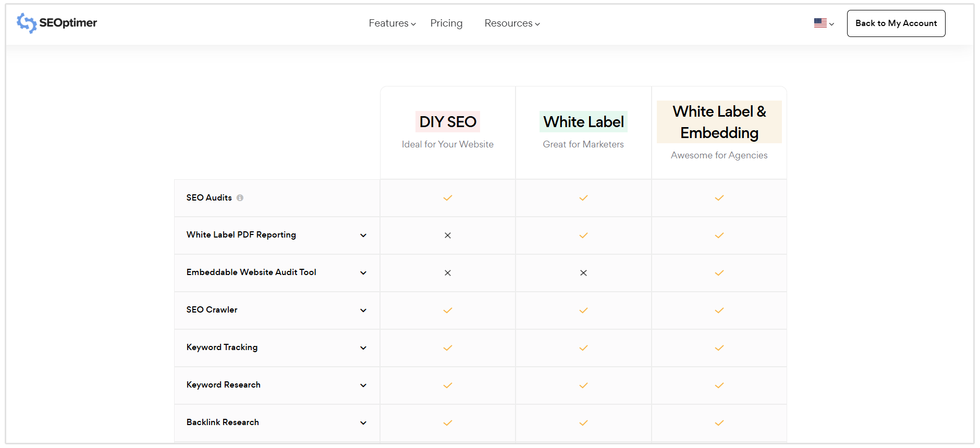The image size is (980, 448).
Task: Click the info icon beside SEO Audits
Action: point(240,198)
